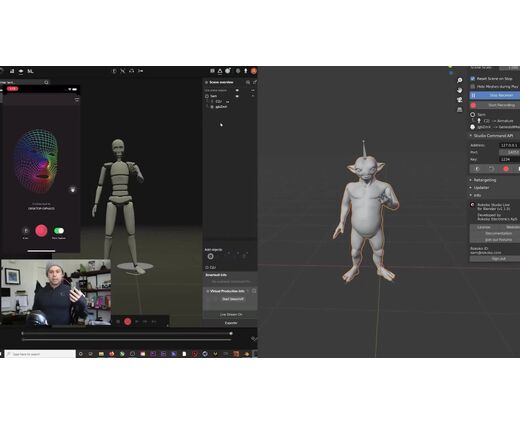Click the Cortana circle icon on the taskbar
This screenshot has height=425, width=520.
80,354
